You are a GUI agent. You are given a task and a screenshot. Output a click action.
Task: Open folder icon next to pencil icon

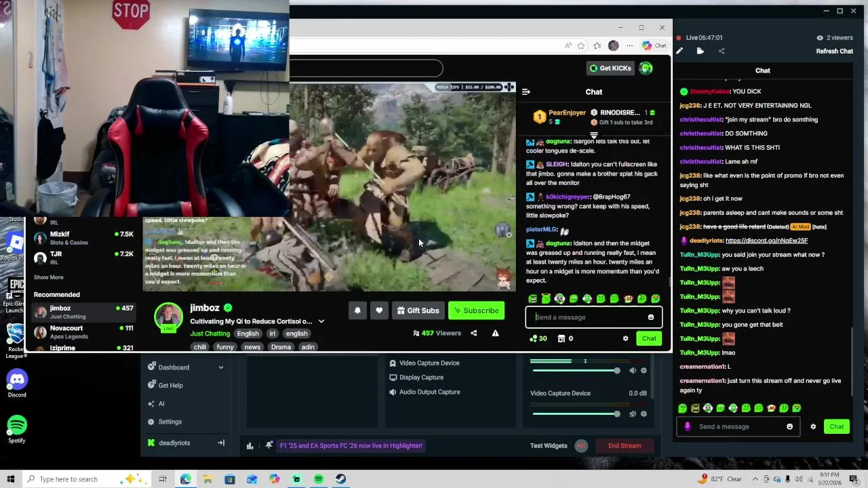700,51
